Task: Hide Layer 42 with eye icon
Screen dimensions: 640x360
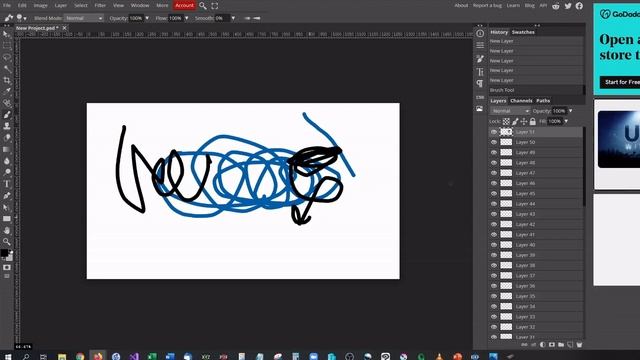Action: tap(494, 224)
